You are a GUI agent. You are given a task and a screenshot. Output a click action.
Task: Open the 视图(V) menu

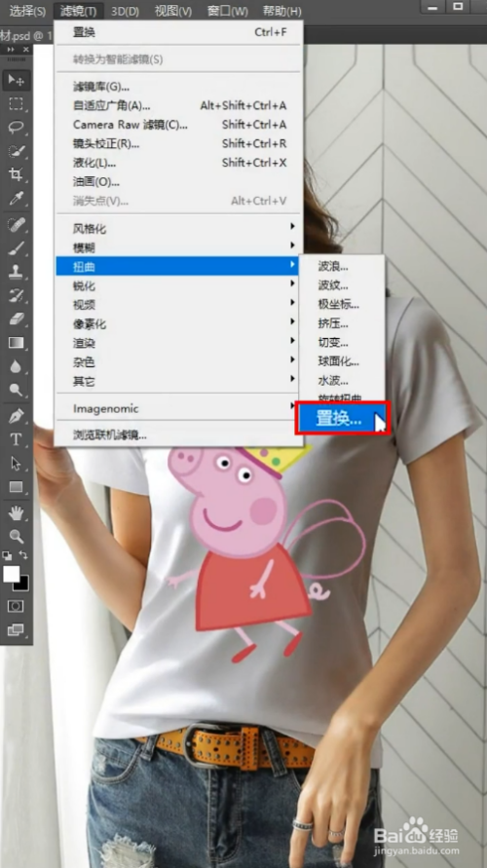173,11
